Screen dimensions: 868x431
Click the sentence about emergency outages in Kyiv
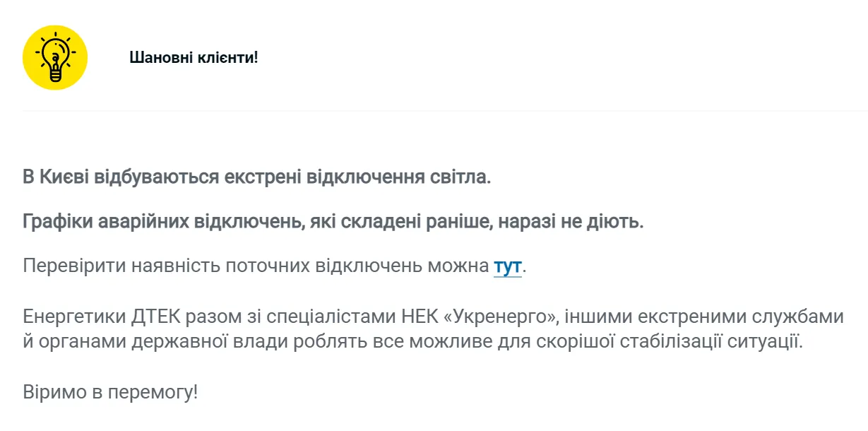click(256, 176)
